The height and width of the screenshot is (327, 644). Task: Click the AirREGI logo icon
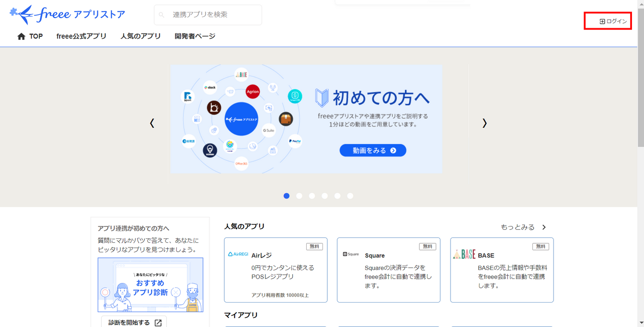(x=238, y=254)
